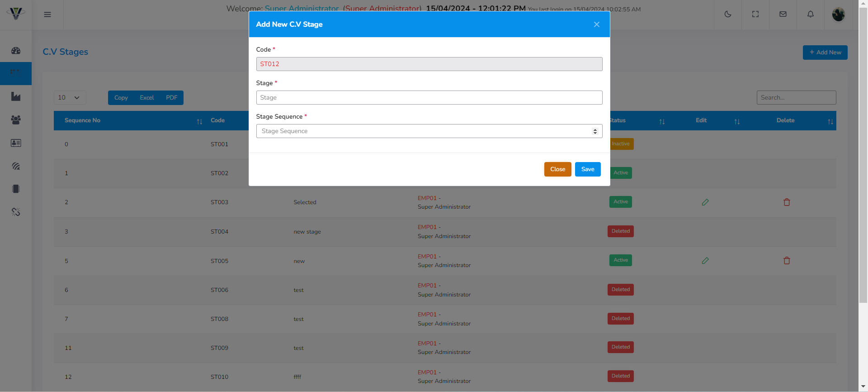Export the table to Excel
Screen dimensions: 868x392
coord(147,98)
